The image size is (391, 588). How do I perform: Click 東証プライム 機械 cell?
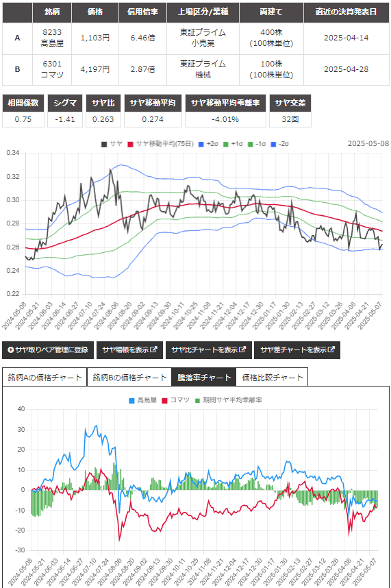click(x=203, y=69)
